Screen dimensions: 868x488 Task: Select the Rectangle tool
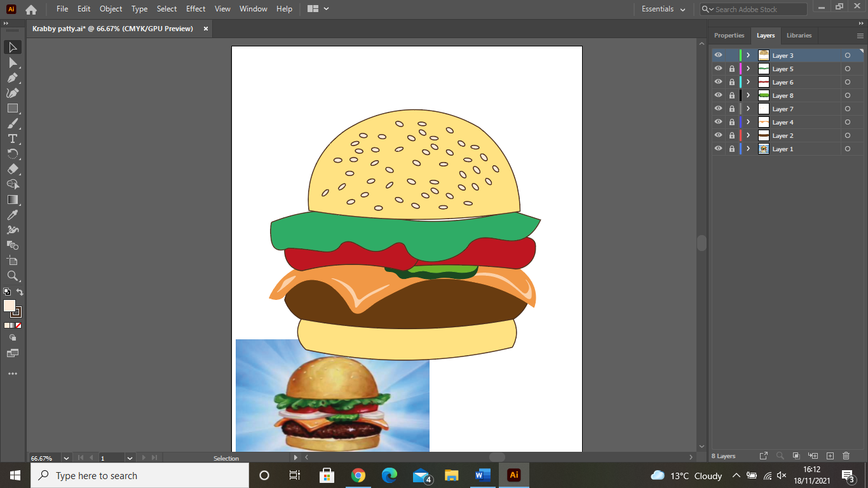coord(13,109)
